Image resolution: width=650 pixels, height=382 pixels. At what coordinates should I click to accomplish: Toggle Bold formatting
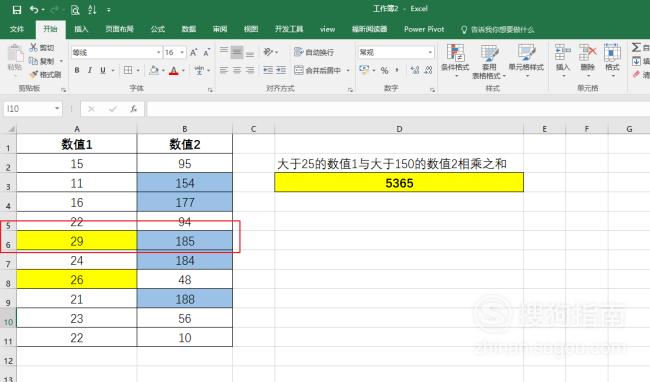pos(77,70)
